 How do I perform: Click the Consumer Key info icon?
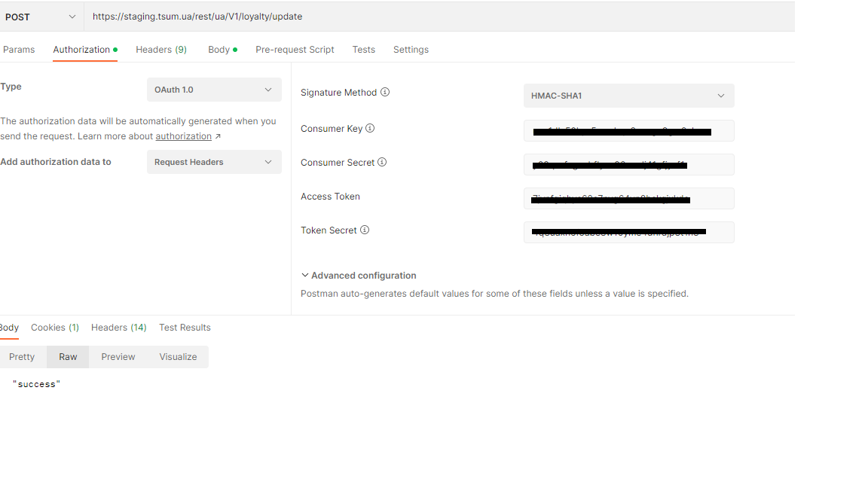371,128
